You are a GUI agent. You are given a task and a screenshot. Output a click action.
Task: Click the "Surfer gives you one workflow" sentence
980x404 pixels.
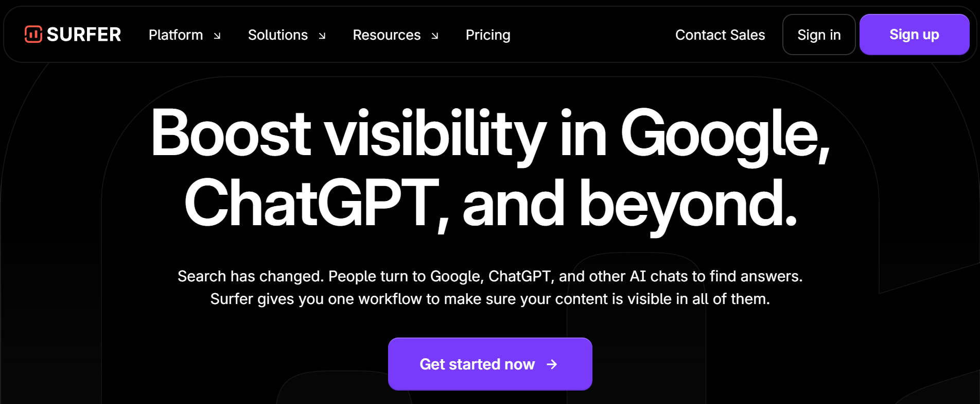(489, 299)
